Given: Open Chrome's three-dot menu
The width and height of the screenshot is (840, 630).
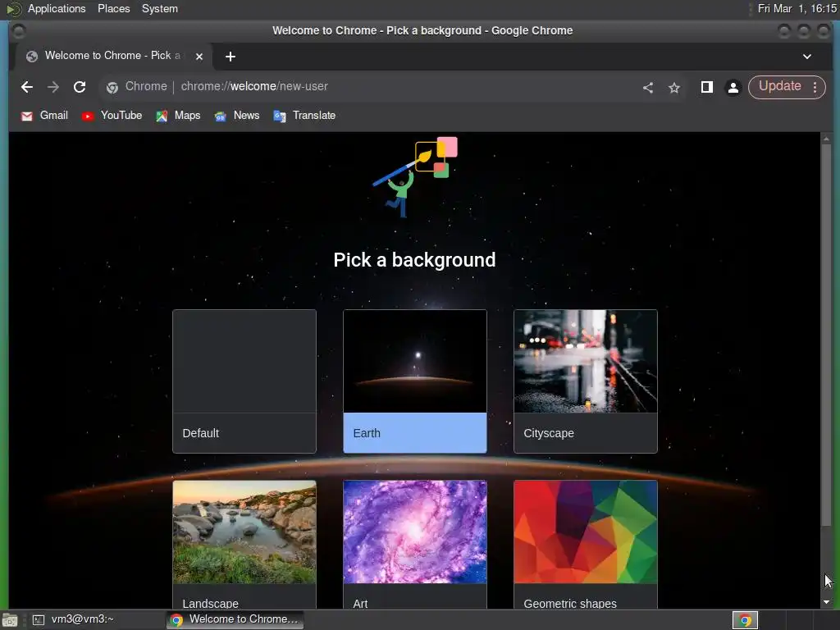Looking at the screenshot, I should coord(815,87).
